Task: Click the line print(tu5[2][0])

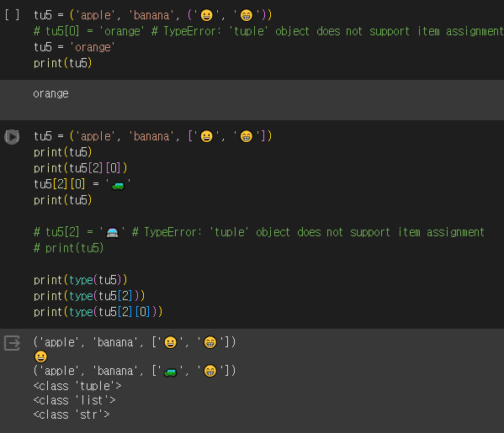Action: (x=81, y=168)
